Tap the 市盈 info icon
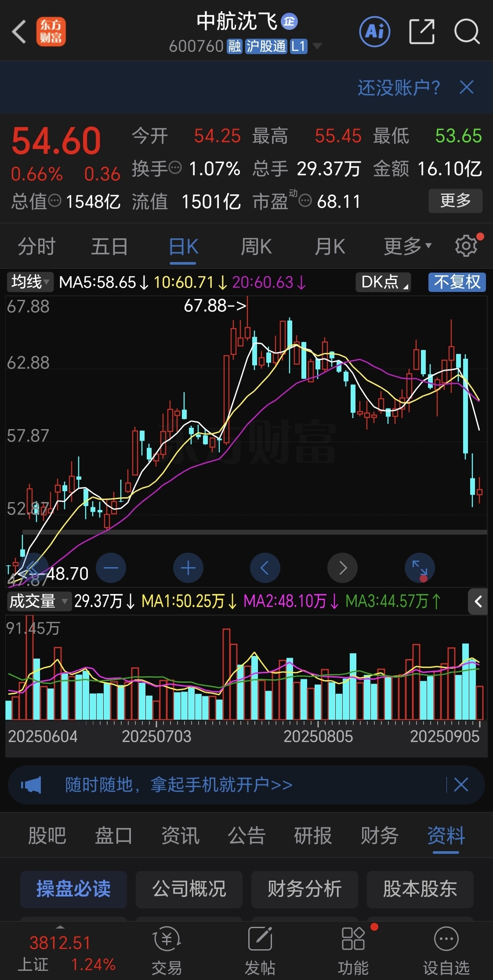 pyautogui.click(x=305, y=201)
